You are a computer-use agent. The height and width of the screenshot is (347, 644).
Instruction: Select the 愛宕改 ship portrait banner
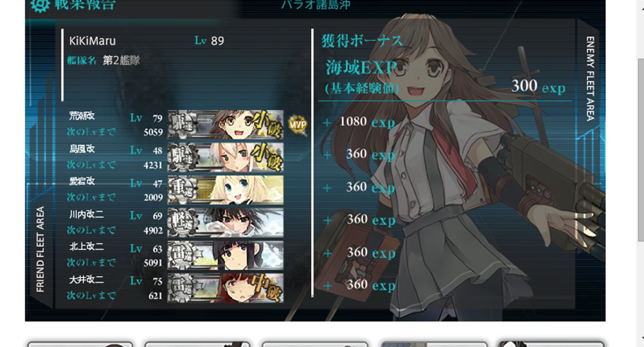point(226,190)
